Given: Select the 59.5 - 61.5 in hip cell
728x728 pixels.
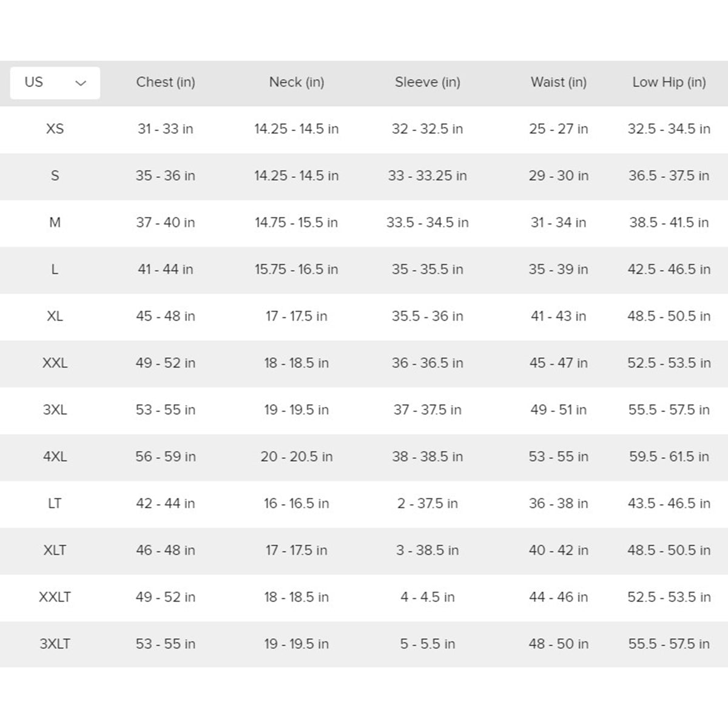Looking at the screenshot, I should [x=669, y=456].
